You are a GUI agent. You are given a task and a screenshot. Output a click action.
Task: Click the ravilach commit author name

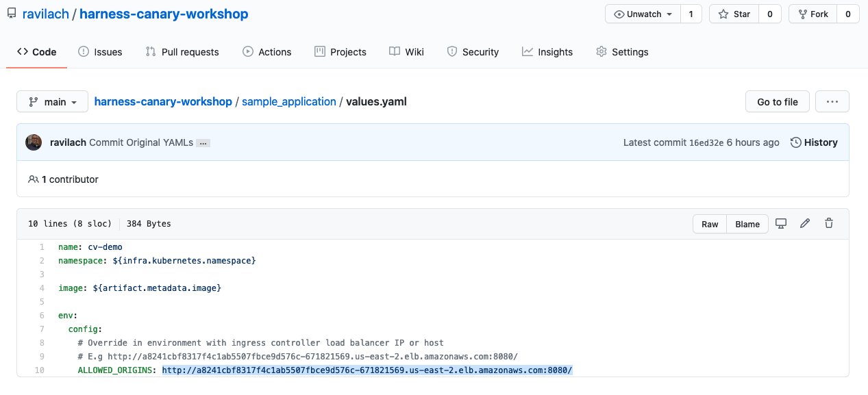68,142
